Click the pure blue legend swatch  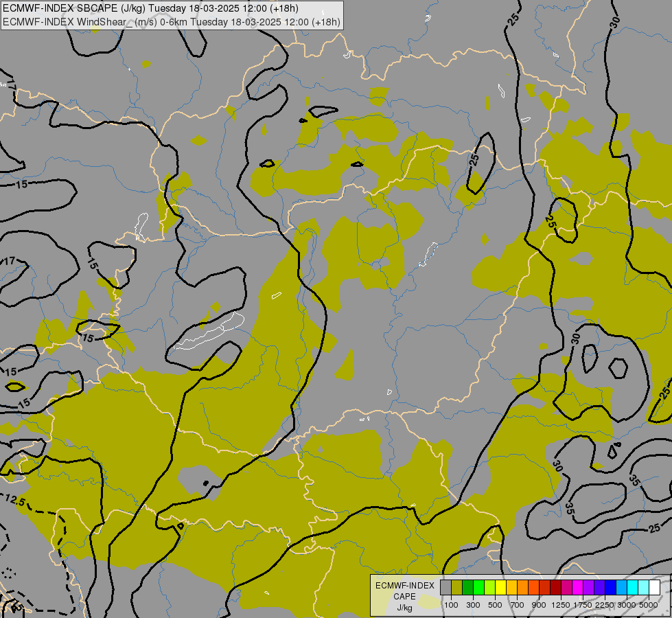click(611, 588)
